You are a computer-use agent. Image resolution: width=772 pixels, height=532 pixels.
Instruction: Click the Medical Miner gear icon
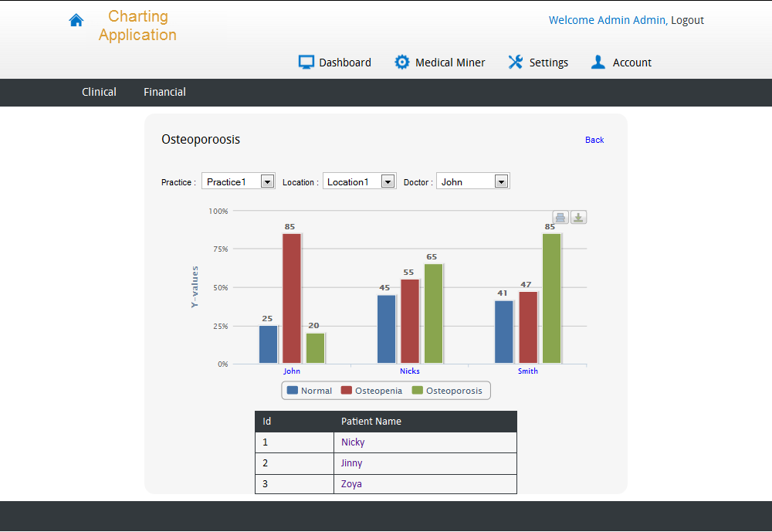coord(401,62)
